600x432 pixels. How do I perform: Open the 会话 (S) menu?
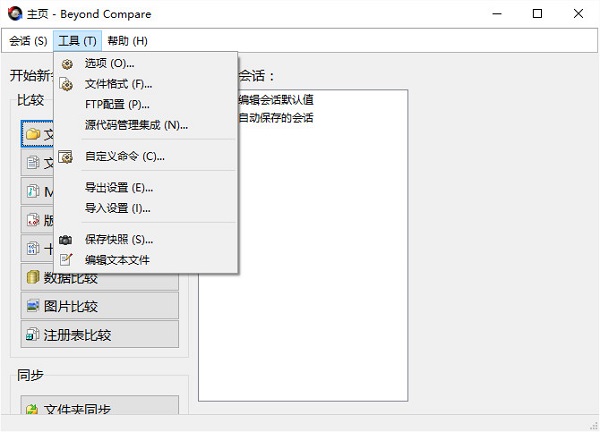coord(28,41)
